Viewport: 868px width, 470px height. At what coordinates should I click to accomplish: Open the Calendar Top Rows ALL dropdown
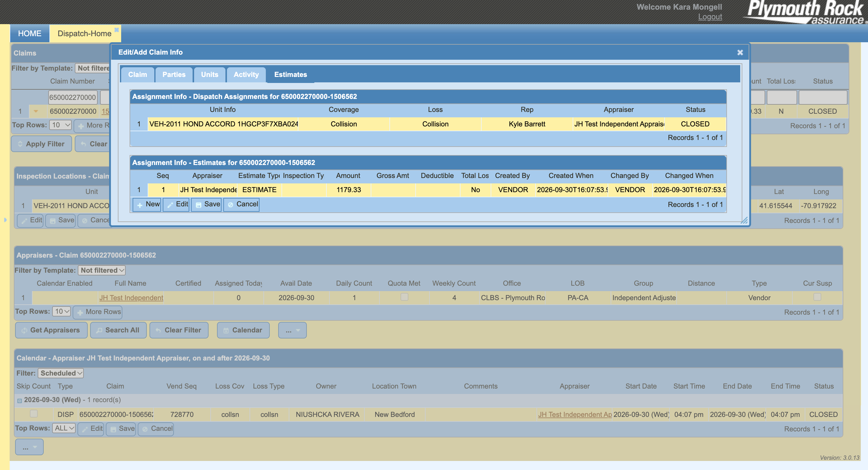[x=64, y=428]
